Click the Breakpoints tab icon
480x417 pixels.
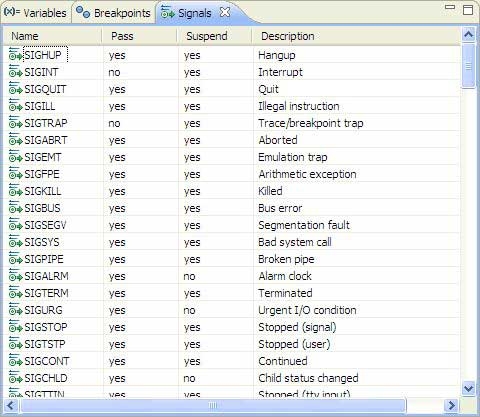83,12
